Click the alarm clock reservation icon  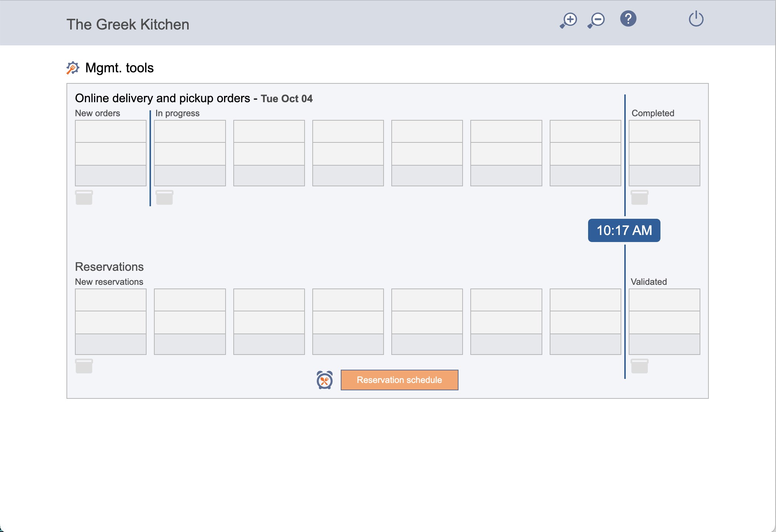click(325, 380)
